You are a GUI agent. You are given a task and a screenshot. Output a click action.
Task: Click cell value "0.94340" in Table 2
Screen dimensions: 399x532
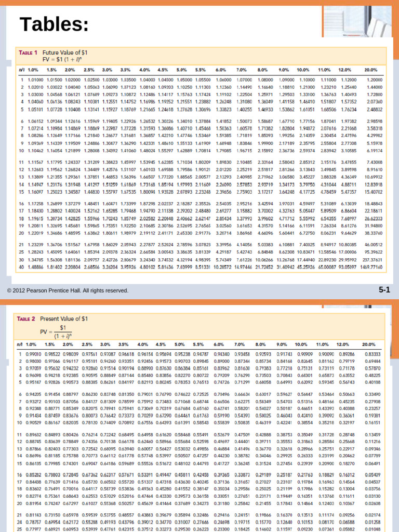(x=221, y=354)
